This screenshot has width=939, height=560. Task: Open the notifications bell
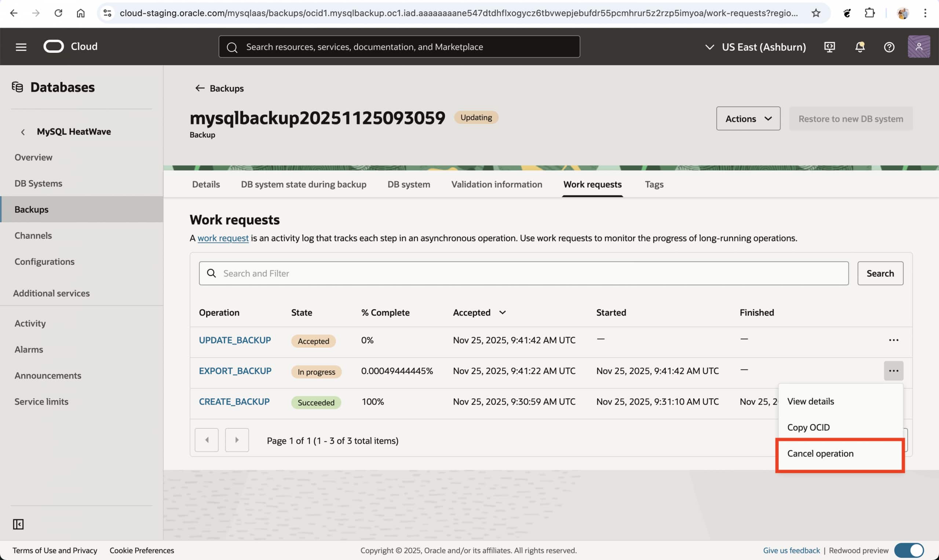point(860,47)
